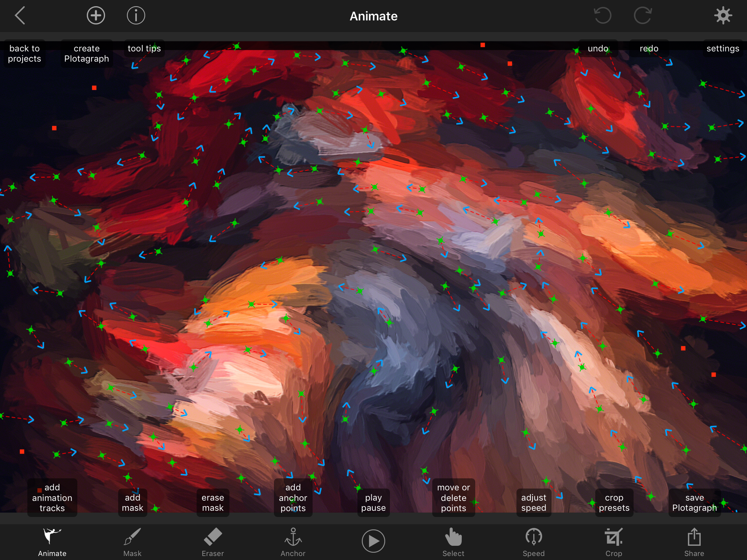Image resolution: width=747 pixels, height=560 pixels.
Task: Open the Speed adjustment tool
Action: click(x=534, y=542)
